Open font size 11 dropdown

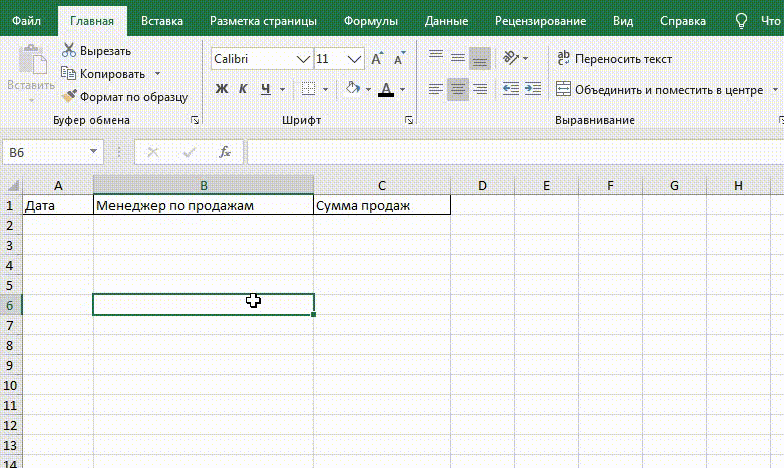354,59
